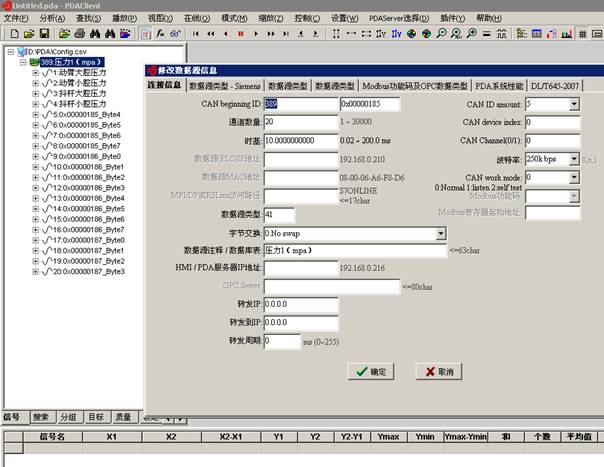Click the fast rewind double-arrow button
The height and width of the screenshot is (467, 604).
(x=211, y=34)
